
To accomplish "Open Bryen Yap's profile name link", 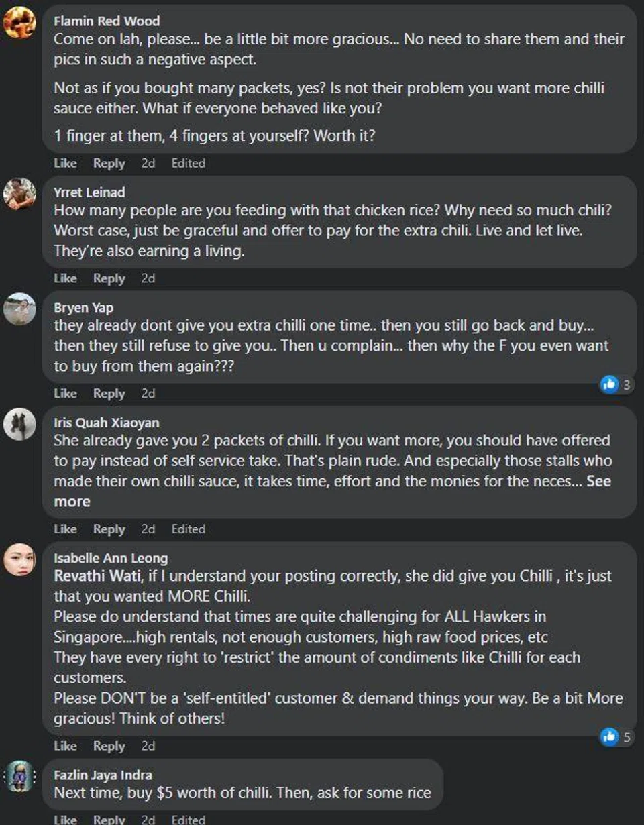I will (x=83, y=308).
